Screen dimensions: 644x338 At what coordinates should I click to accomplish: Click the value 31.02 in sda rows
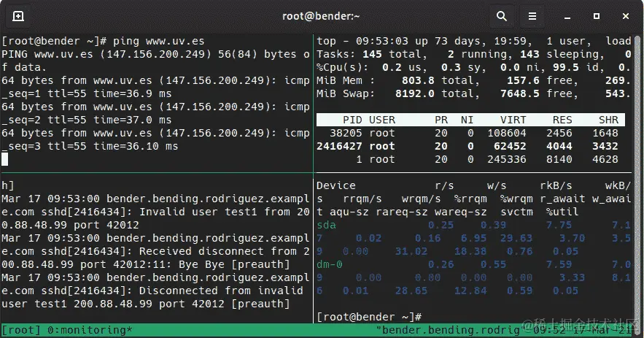tap(411, 252)
